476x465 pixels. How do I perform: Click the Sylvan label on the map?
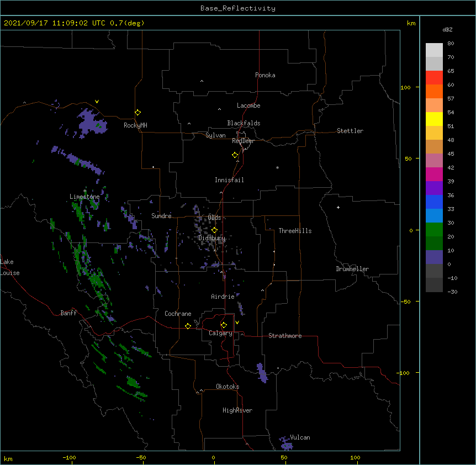[215, 135]
